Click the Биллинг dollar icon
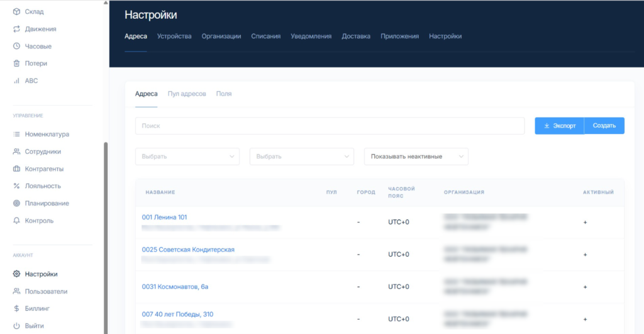 [x=17, y=309]
